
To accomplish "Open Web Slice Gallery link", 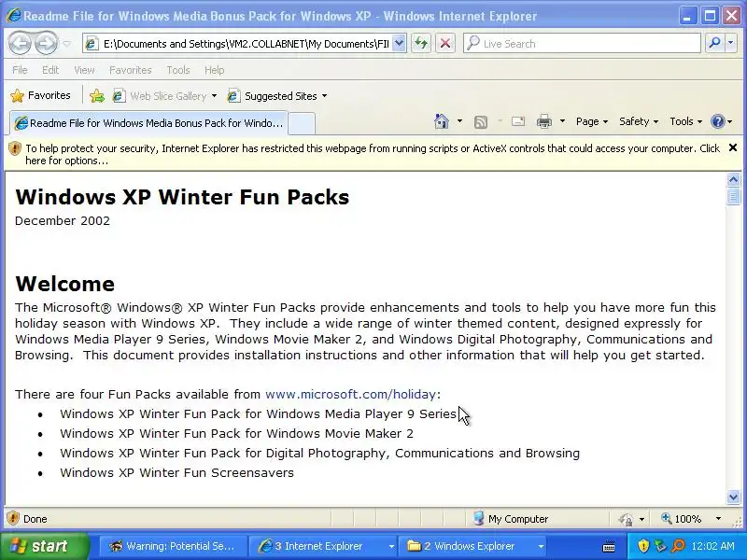I will click(x=160, y=96).
